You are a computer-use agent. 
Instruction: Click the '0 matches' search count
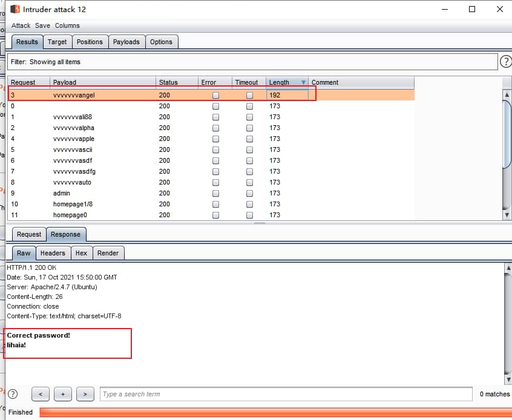(494, 394)
